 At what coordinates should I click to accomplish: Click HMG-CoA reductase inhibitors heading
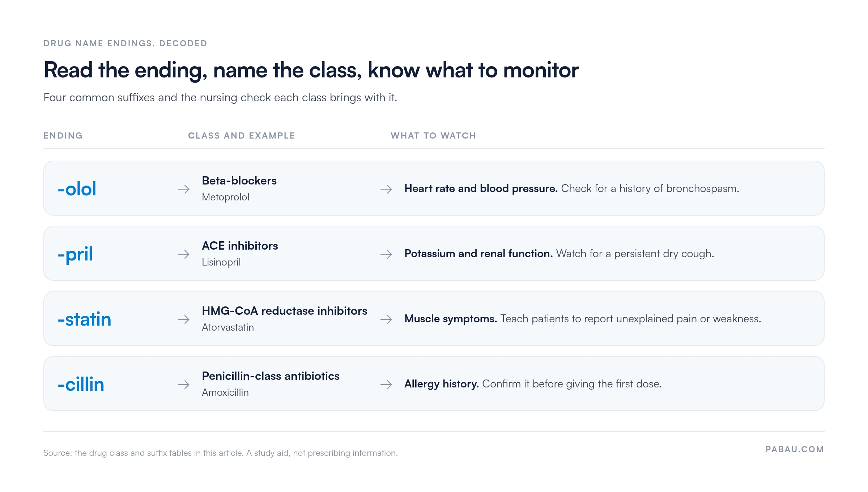pos(285,311)
